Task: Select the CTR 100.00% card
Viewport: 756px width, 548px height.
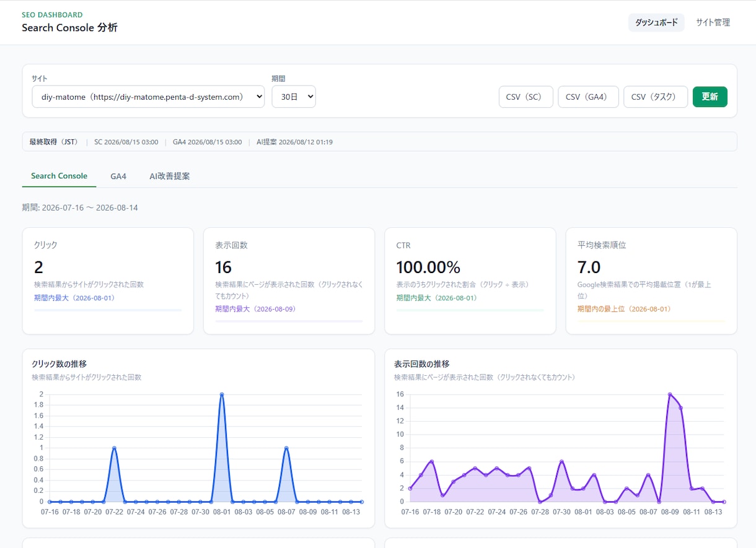Action: click(470, 281)
